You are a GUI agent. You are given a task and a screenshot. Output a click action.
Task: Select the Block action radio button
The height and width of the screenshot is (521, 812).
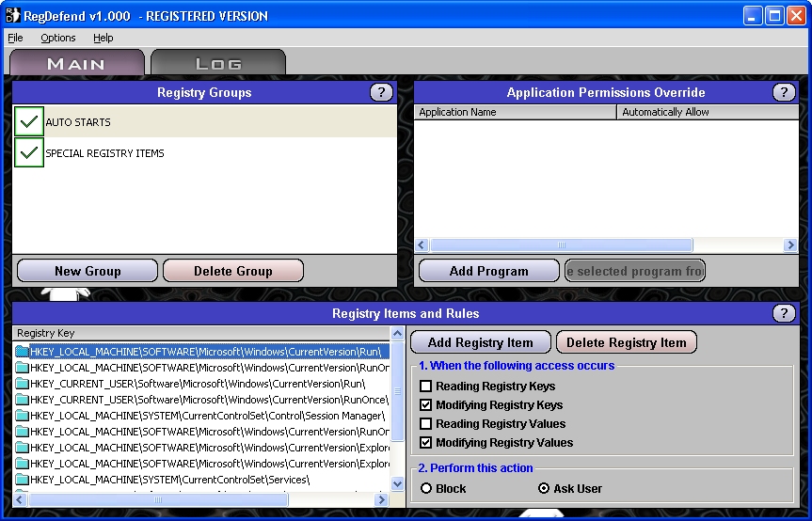[426, 488]
